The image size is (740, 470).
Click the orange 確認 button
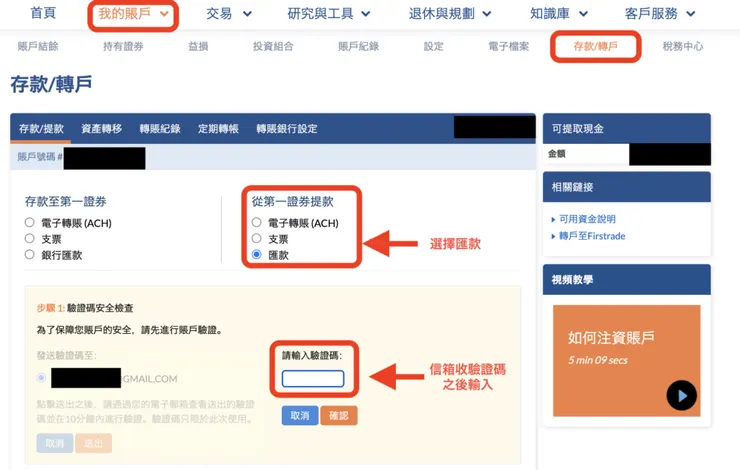point(338,416)
